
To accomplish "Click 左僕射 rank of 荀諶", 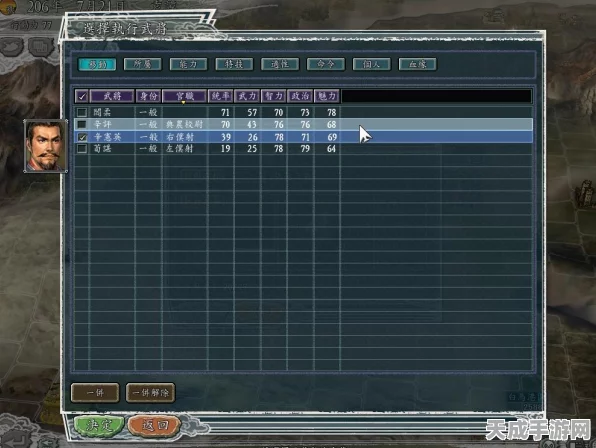I will [179, 149].
